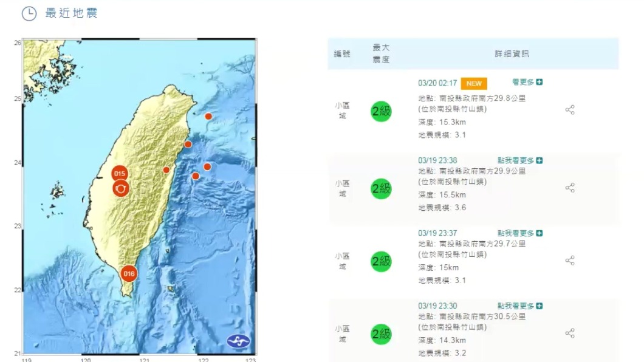The height and width of the screenshot is (362, 644).
Task: Click the northeastern offshore red dot
Action: [x=208, y=117]
